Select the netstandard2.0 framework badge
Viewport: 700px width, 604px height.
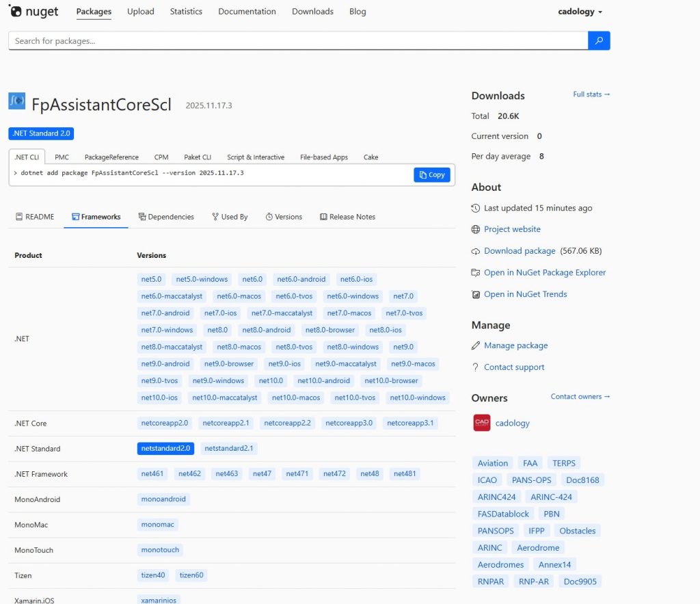tap(165, 449)
